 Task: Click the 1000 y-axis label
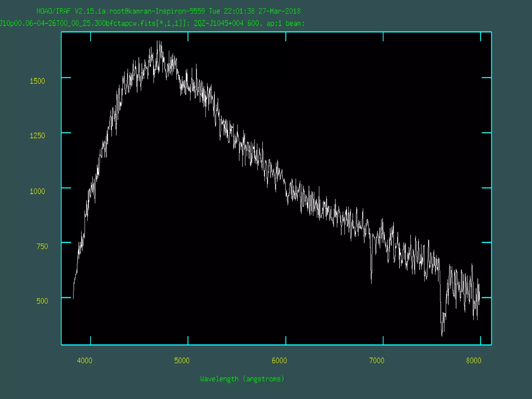pyautogui.click(x=37, y=191)
